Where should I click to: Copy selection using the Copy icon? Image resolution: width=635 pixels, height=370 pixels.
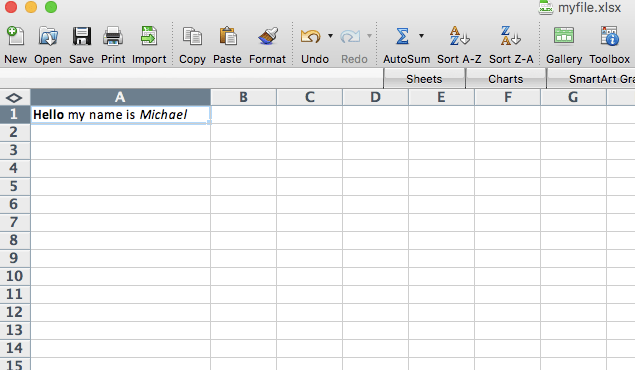point(192,36)
